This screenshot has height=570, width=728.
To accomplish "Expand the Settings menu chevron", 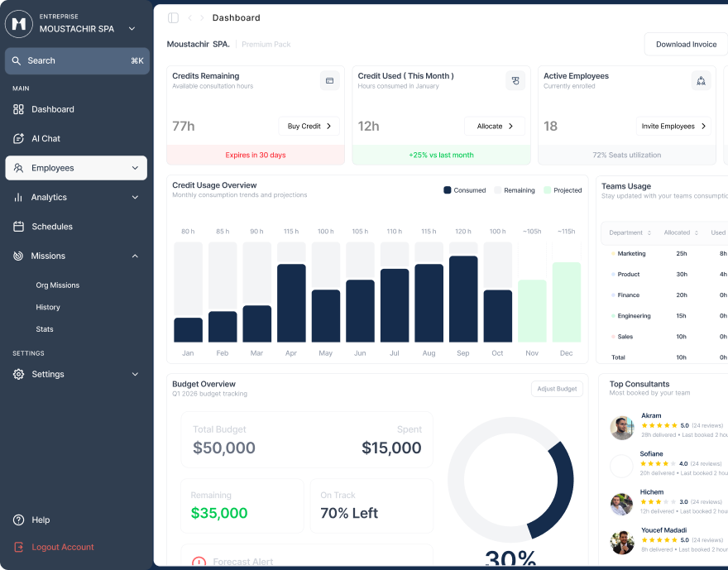I will point(135,374).
